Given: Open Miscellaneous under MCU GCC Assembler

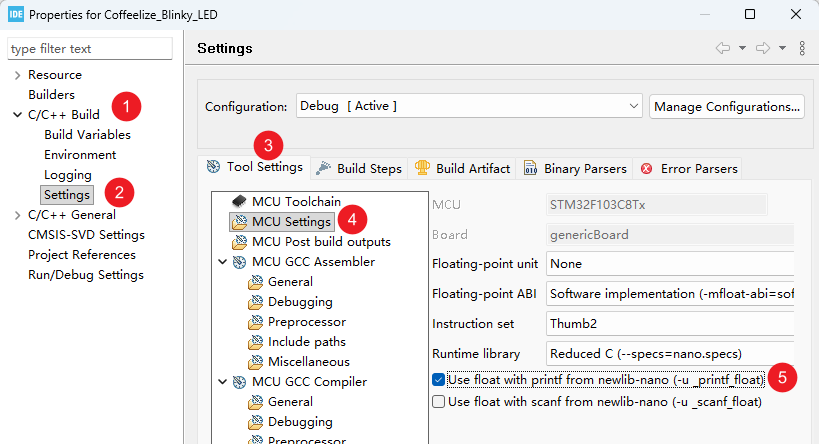Looking at the screenshot, I should pyautogui.click(x=308, y=361).
